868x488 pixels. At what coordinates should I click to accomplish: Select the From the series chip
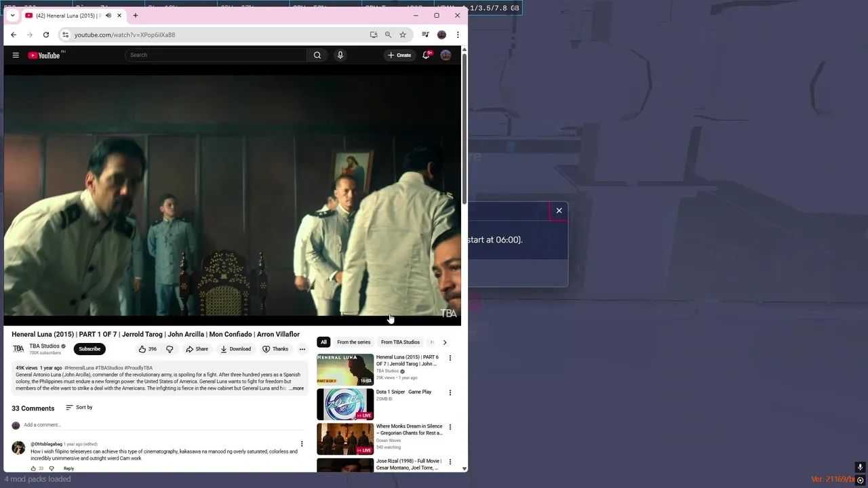[354, 342]
